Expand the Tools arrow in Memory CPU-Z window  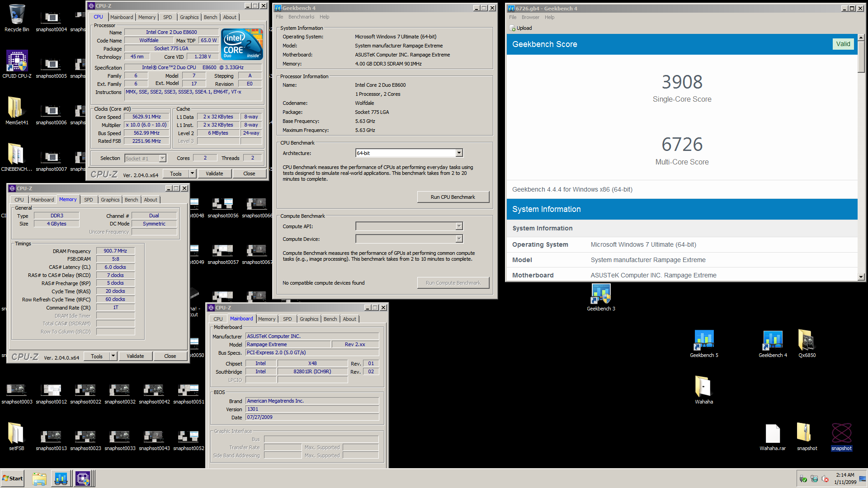click(x=113, y=356)
